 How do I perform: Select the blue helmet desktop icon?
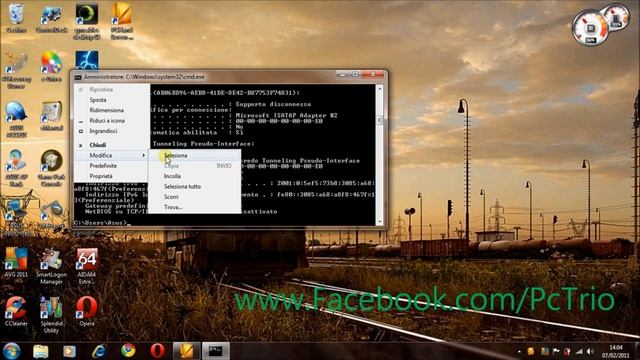(x=16, y=119)
